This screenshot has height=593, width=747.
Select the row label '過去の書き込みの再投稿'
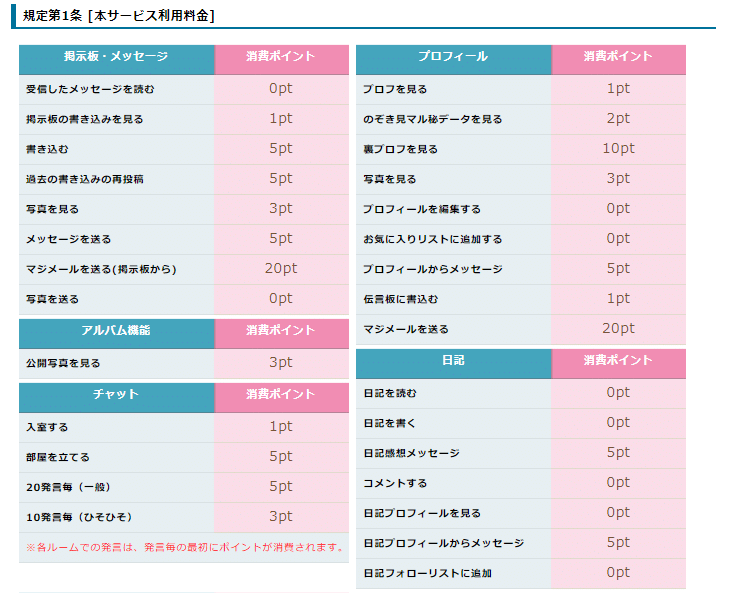[85, 179]
